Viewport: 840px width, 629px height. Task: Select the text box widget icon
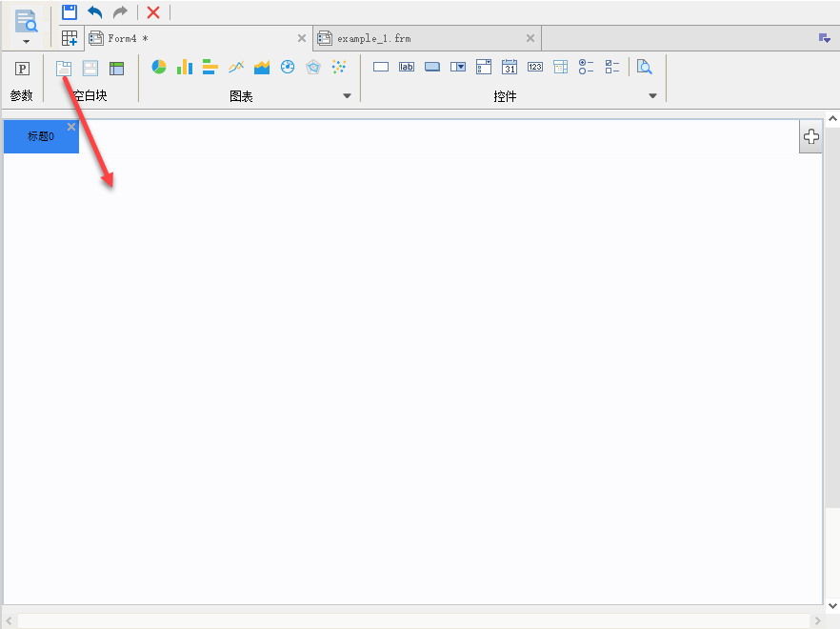381,67
